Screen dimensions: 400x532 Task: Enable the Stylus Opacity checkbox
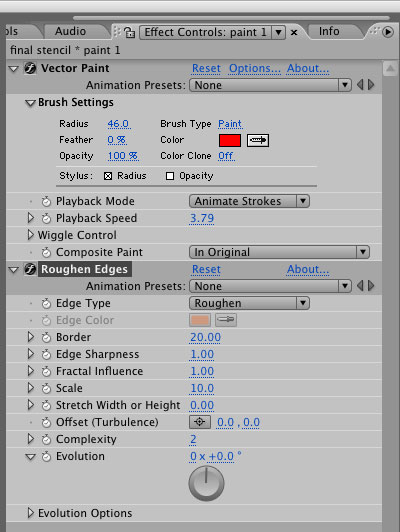[170, 176]
